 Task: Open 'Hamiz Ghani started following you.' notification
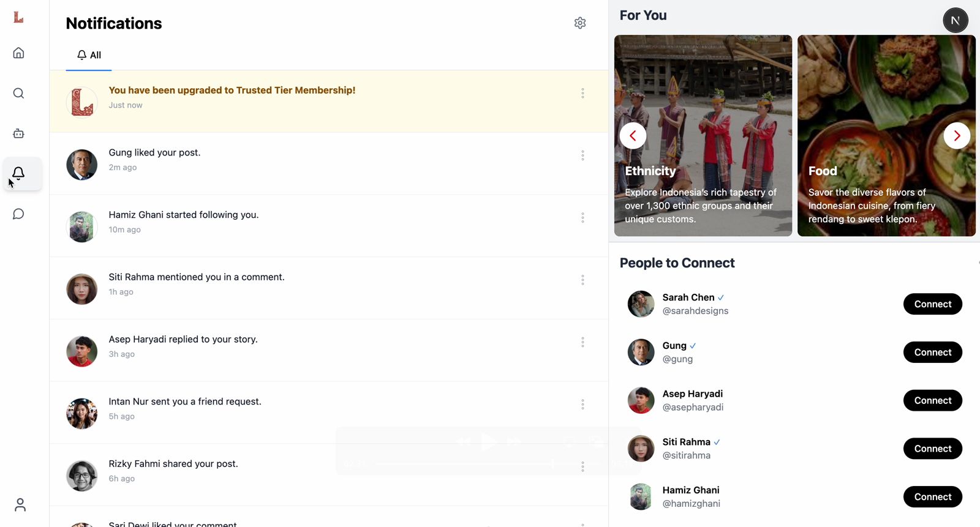tap(329, 226)
